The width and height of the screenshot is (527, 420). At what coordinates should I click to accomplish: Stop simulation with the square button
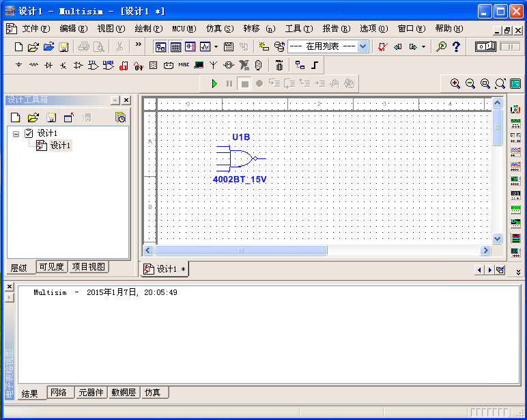pos(245,84)
